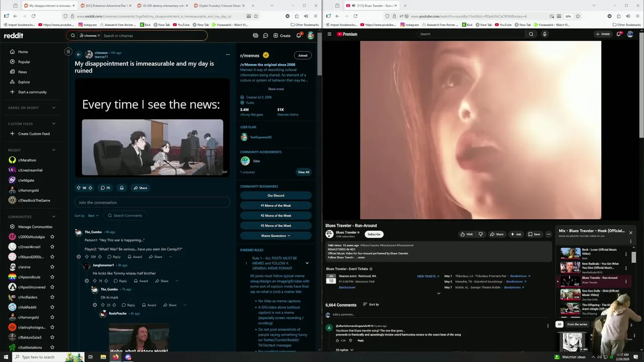644x362 pixels.
Task: Open new tab in Reddit browser window
Action: click(253, 6)
